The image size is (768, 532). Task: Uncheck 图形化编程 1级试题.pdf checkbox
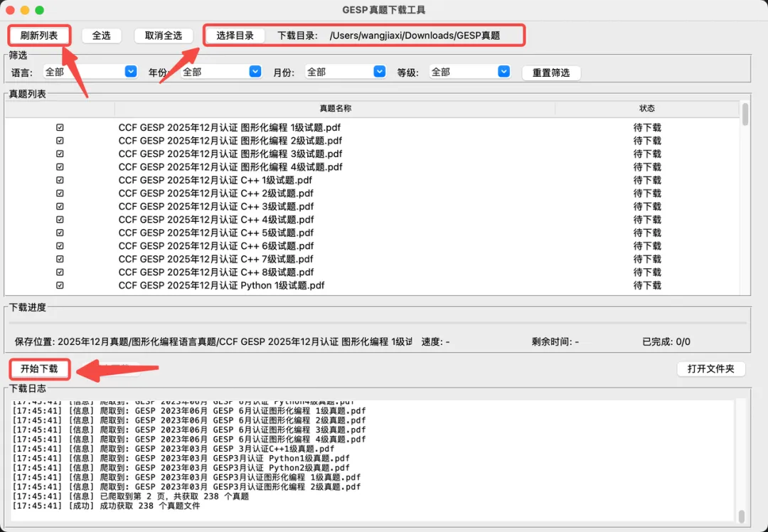[60, 127]
